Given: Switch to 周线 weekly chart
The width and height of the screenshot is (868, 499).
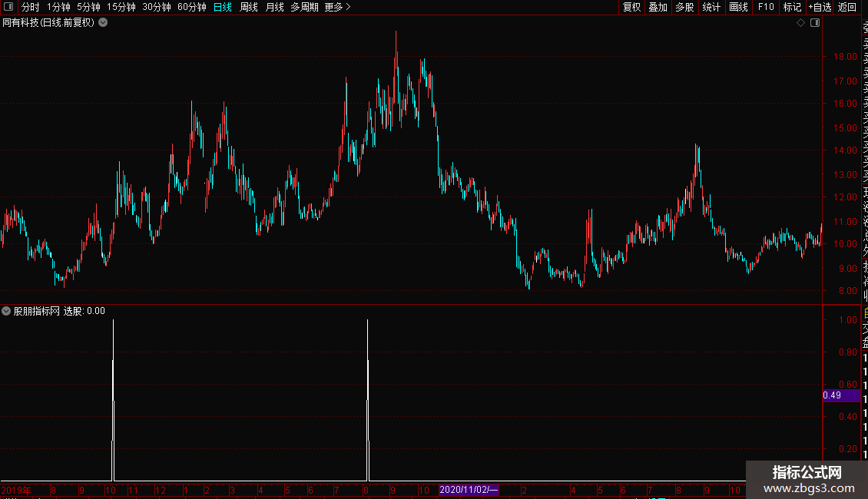Looking at the screenshot, I should 249,7.
